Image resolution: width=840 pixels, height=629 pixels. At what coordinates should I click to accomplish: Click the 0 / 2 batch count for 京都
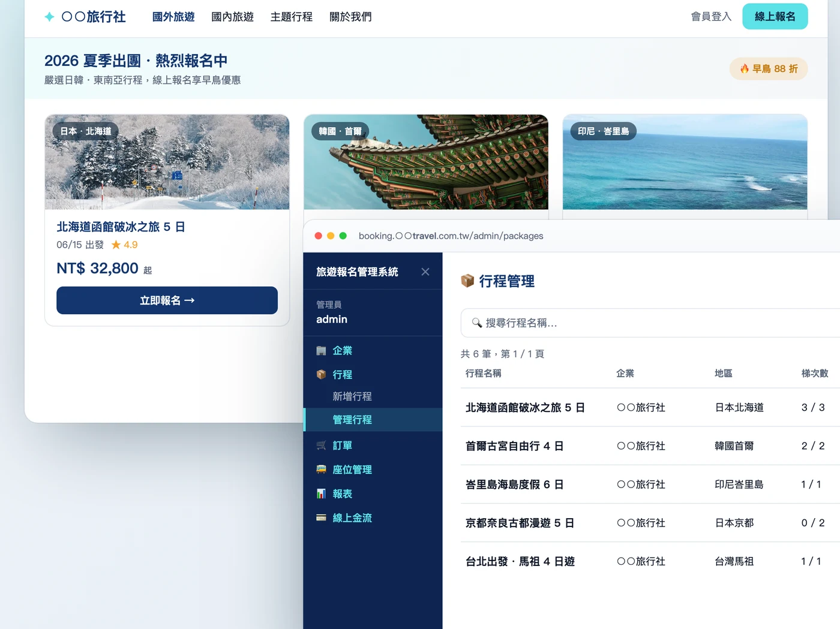pyautogui.click(x=813, y=523)
